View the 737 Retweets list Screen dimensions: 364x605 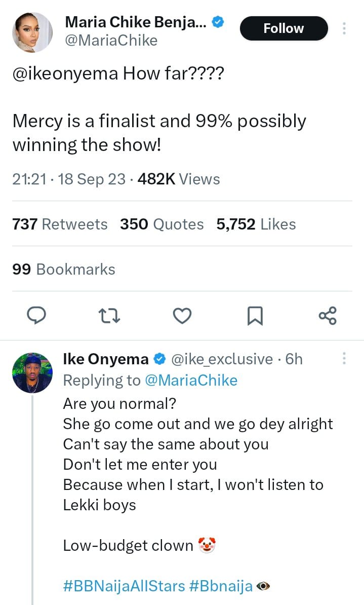(60, 224)
